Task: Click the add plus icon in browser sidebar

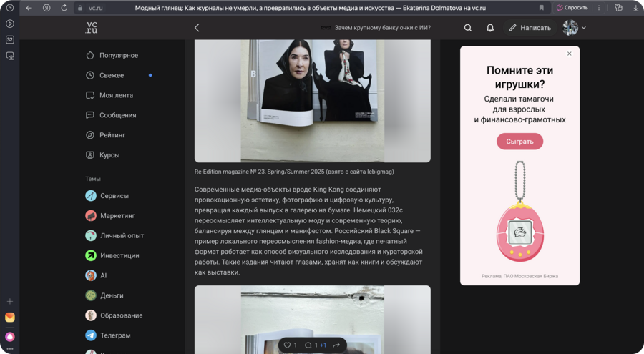Action: (x=10, y=301)
